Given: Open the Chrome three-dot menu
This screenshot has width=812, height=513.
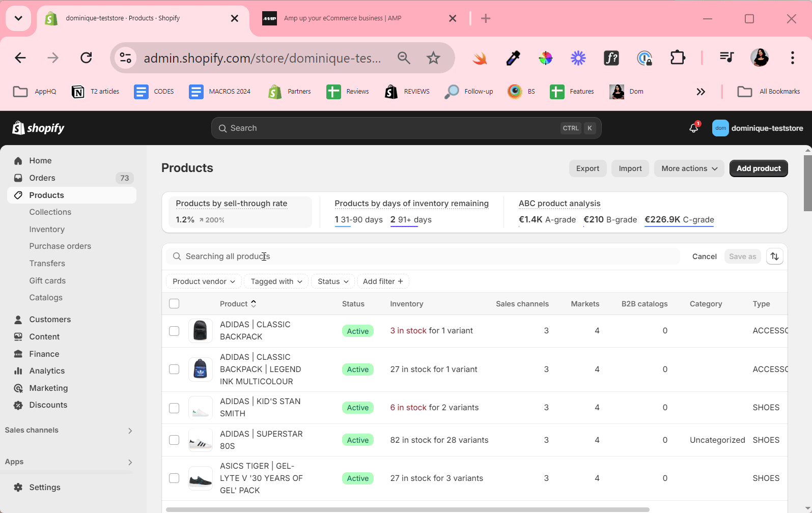Looking at the screenshot, I should pyautogui.click(x=792, y=58).
